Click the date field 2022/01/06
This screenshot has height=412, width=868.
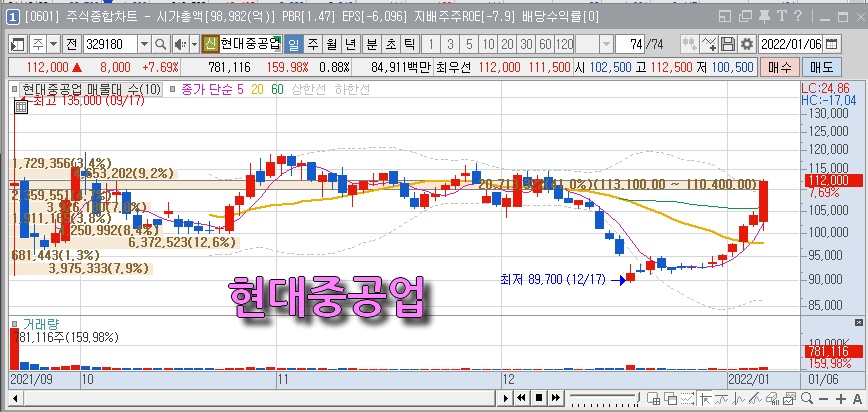[791, 44]
